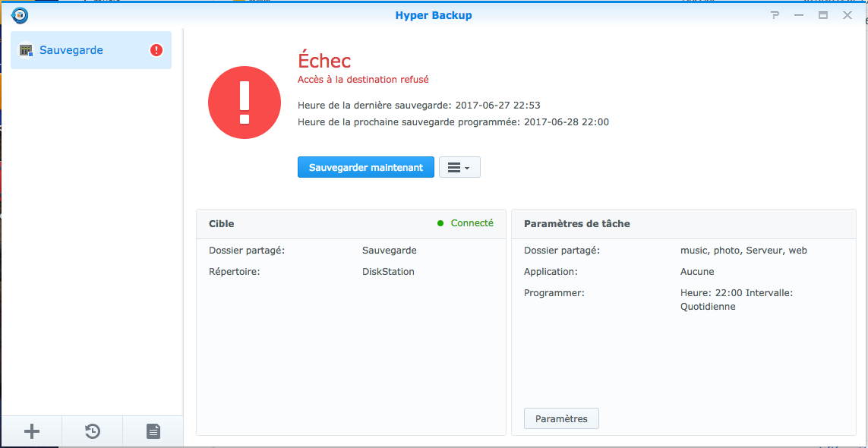This screenshot has width=868, height=448.
Task: Click the large red failure exclamation icon
Action: [x=244, y=103]
